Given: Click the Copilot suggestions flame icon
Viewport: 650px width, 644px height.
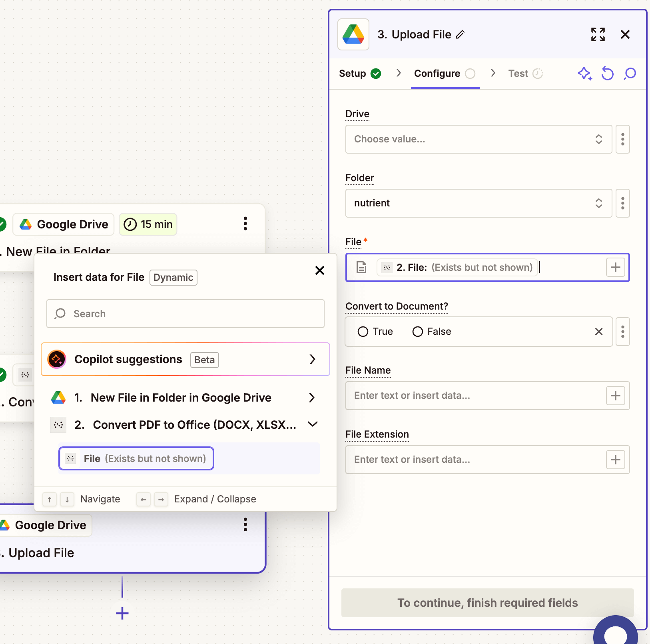Looking at the screenshot, I should (x=56, y=359).
